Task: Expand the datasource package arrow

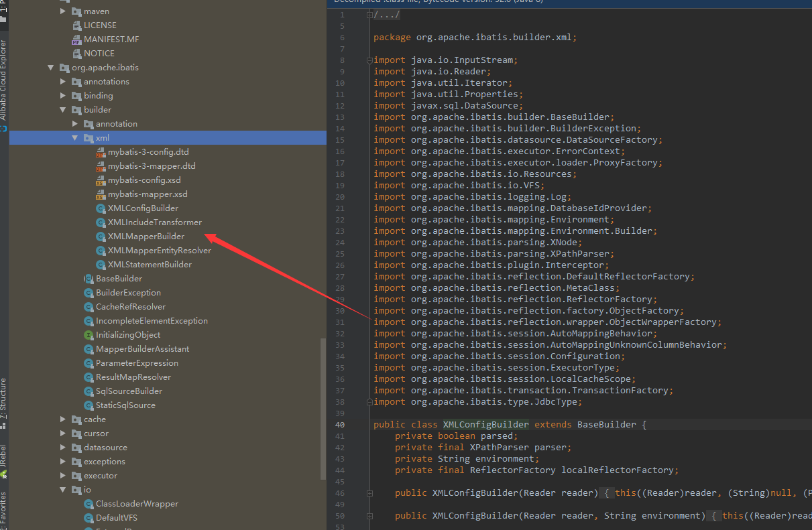Action: [x=63, y=448]
